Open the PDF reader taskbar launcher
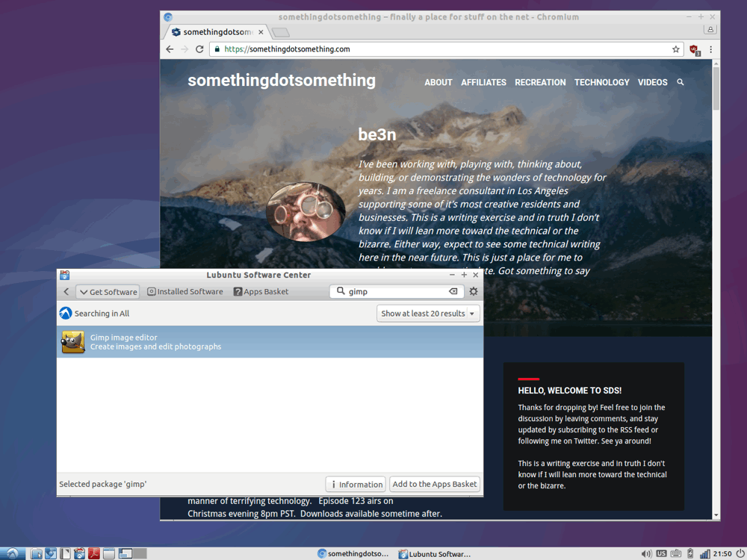This screenshot has width=747, height=560. click(94, 553)
